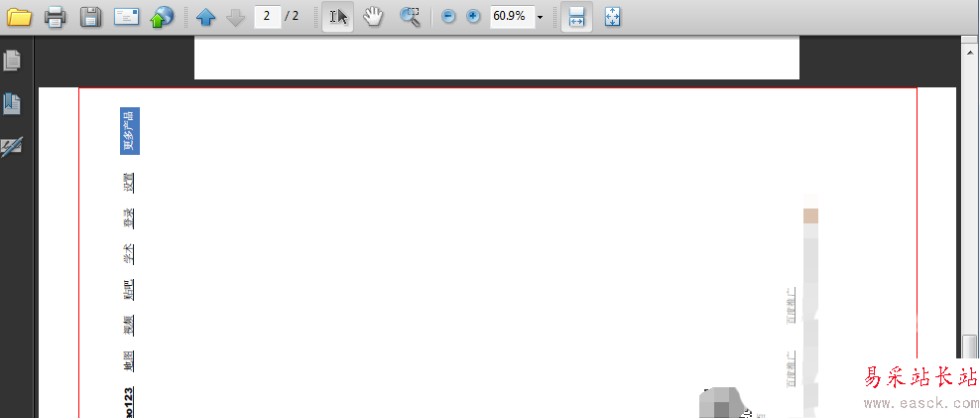This screenshot has width=980, height=418.
Task: Email the document via the envelope icon
Action: pyautogui.click(x=126, y=16)
